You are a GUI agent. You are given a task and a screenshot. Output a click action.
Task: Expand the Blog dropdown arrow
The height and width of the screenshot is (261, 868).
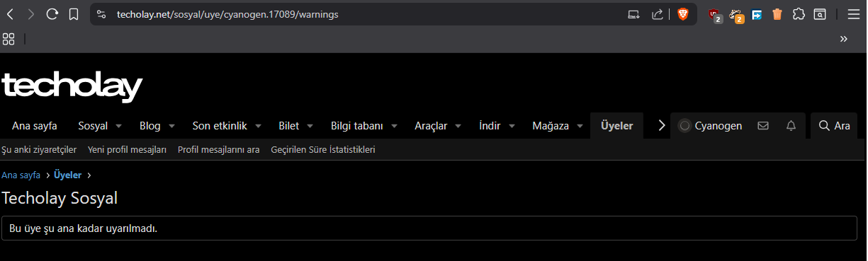(171, 126)
